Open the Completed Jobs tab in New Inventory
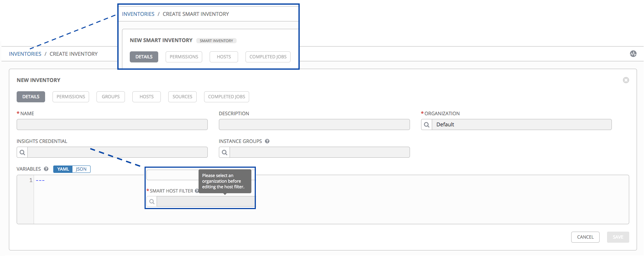The width and height of the screenshot is (644, 256). pyautogui.click(x=226, y=97)
